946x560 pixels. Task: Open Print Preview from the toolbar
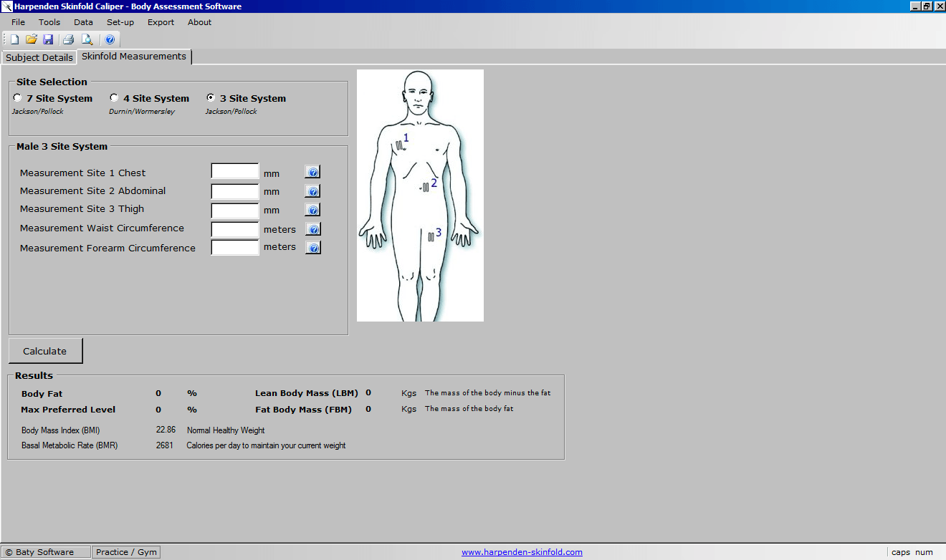coord(87,39)
